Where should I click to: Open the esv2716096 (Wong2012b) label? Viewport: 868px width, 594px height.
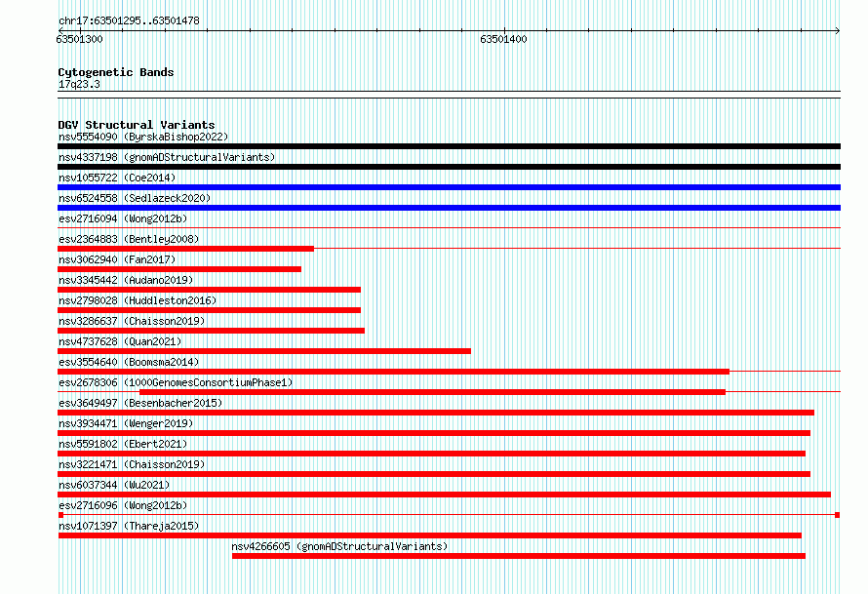(x=123, y=505)
